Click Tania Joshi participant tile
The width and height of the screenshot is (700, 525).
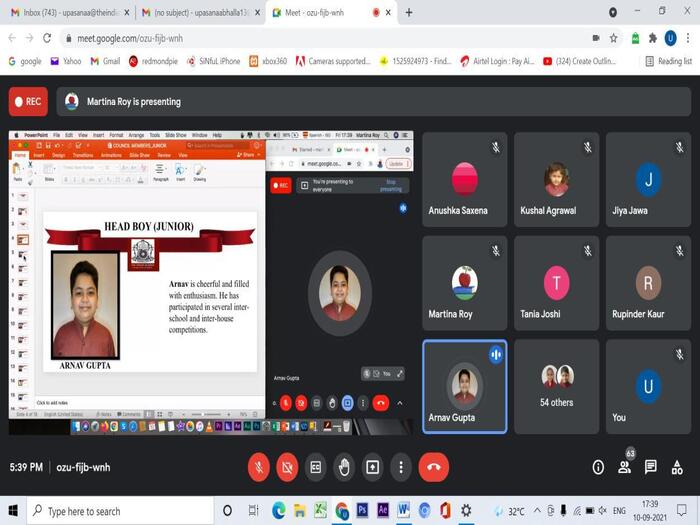pyautogui.click(x=556, y=283)
